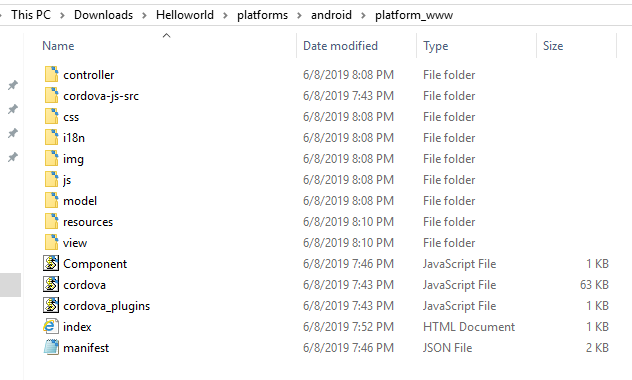Click the HTML Document type cell
Screen dimensions: 632x380
point(469,326)
